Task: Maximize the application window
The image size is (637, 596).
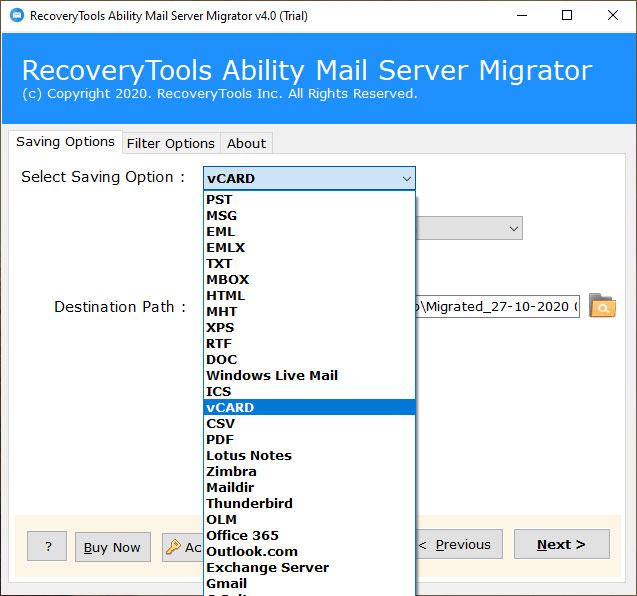Action: point(567,15)
